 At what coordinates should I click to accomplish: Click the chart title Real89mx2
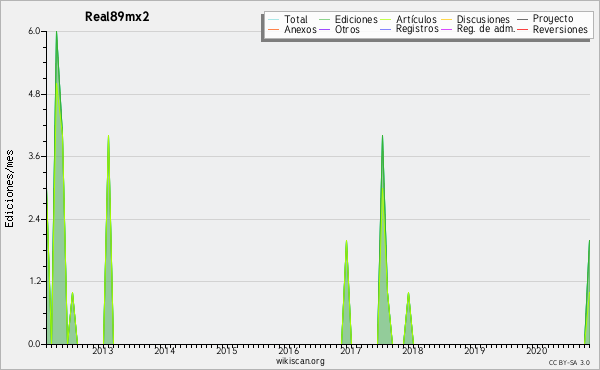[117, 17]
